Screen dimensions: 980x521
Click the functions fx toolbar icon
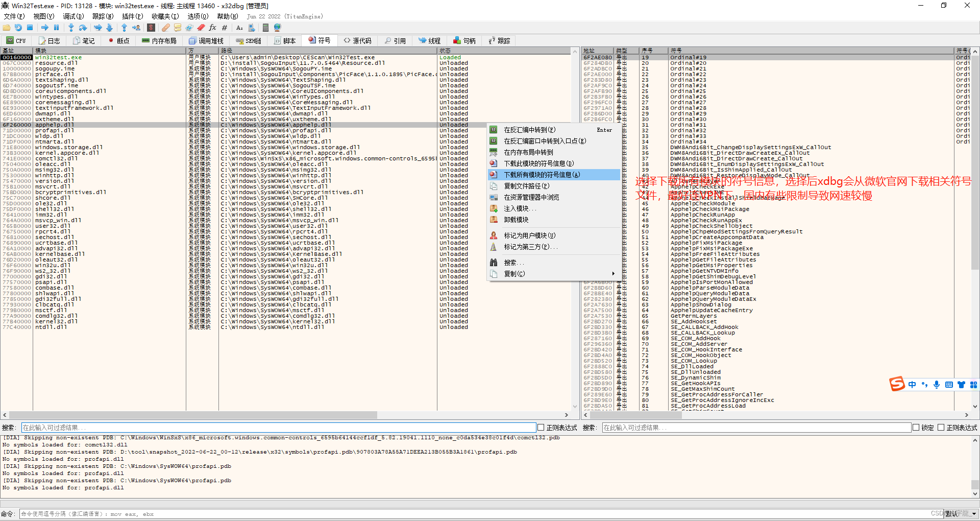click(x=213, y=28)
